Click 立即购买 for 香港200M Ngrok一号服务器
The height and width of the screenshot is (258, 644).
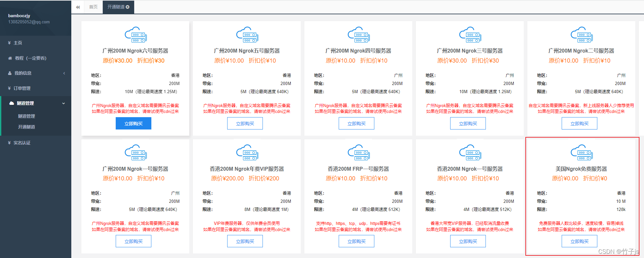point(468,241)
